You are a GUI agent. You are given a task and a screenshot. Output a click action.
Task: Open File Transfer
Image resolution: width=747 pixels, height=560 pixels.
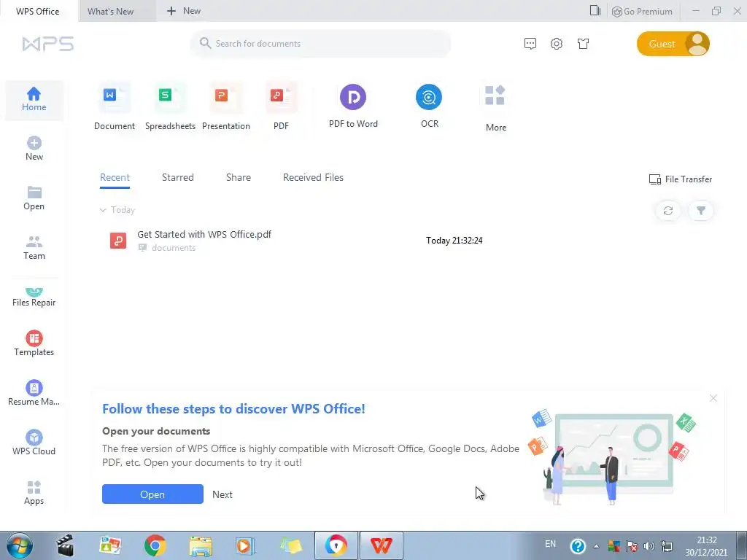[x=681, y=179]
